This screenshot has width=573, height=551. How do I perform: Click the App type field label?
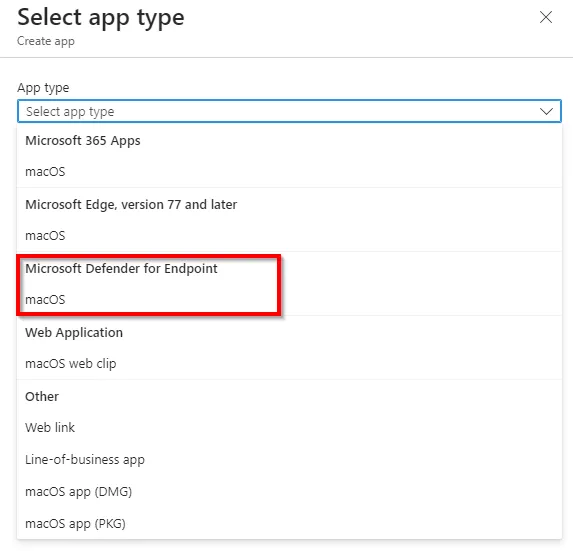click(43, 88)
